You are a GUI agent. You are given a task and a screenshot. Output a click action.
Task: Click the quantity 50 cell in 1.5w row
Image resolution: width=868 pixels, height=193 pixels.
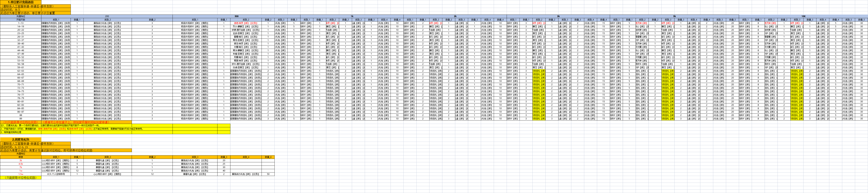[x=268, y=174]
